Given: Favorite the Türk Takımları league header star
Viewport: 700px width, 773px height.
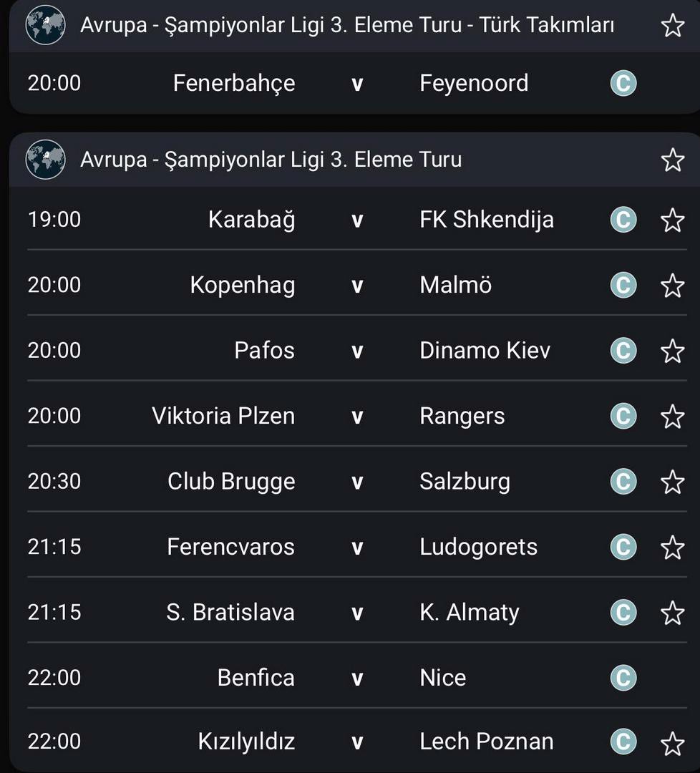Looking at the screenshot, I should click(x=672, y=25).
